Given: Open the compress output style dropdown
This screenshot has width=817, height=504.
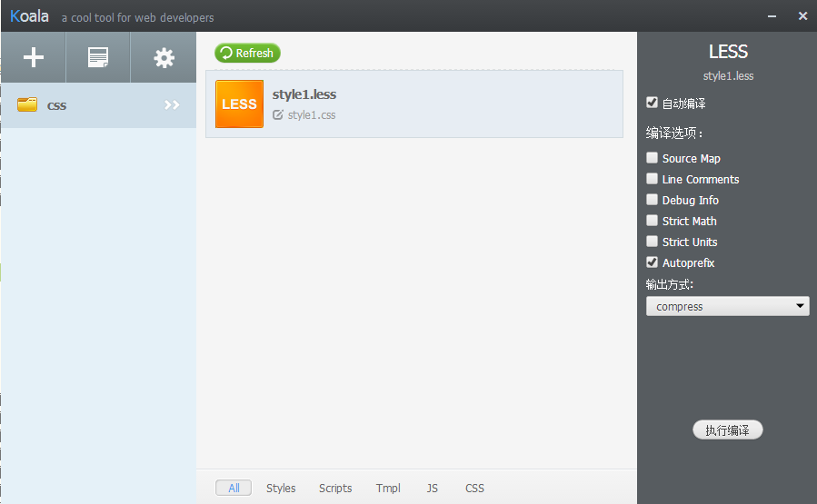Looking at the screenshot, I should [x=727, y=306].
